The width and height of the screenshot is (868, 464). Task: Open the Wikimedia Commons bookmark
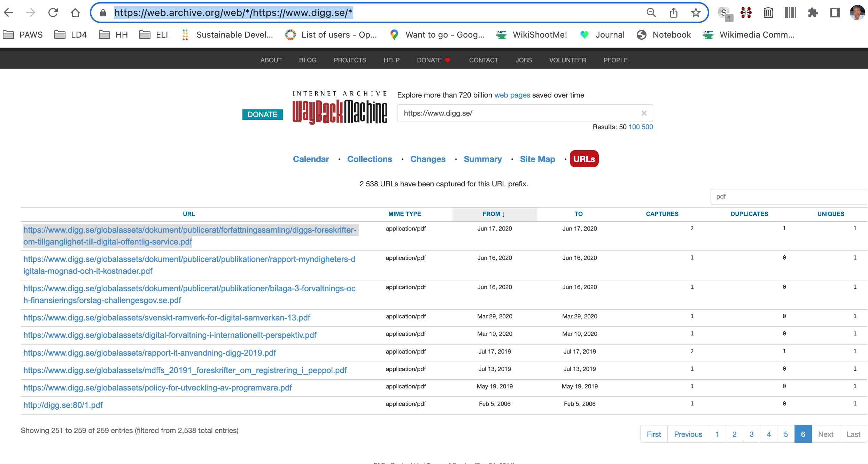[x=749, y=35]
